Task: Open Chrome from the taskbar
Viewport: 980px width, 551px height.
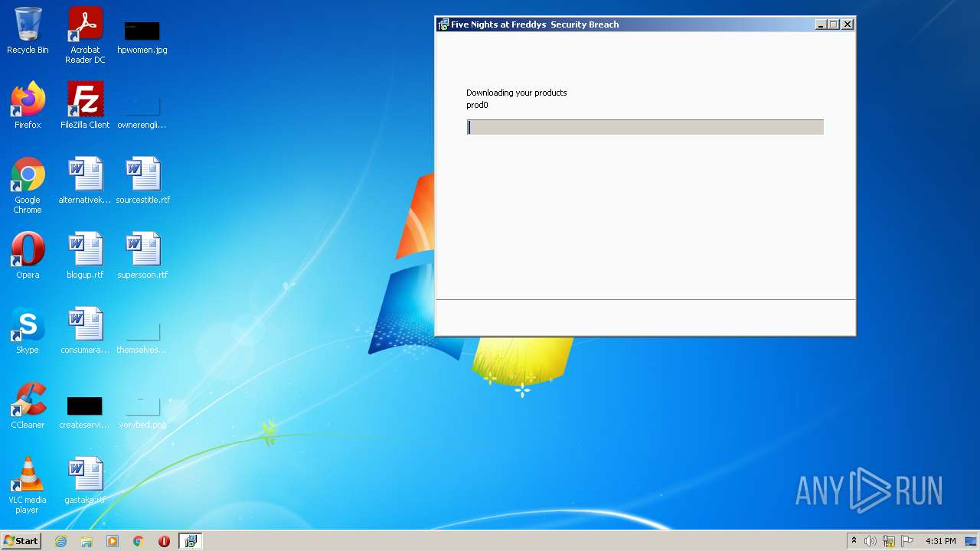Action: [139, 541]
